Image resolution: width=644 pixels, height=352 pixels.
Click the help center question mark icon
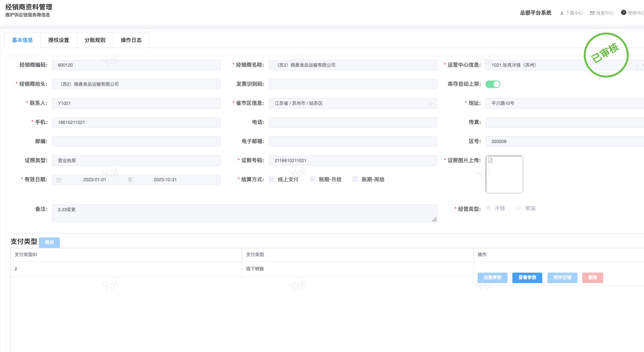coord(623,13)
